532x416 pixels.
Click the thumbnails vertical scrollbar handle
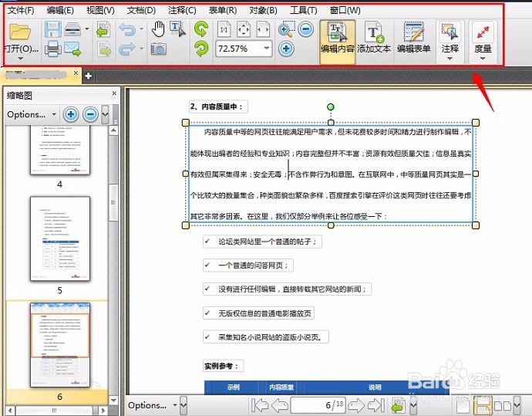point(113,203)
